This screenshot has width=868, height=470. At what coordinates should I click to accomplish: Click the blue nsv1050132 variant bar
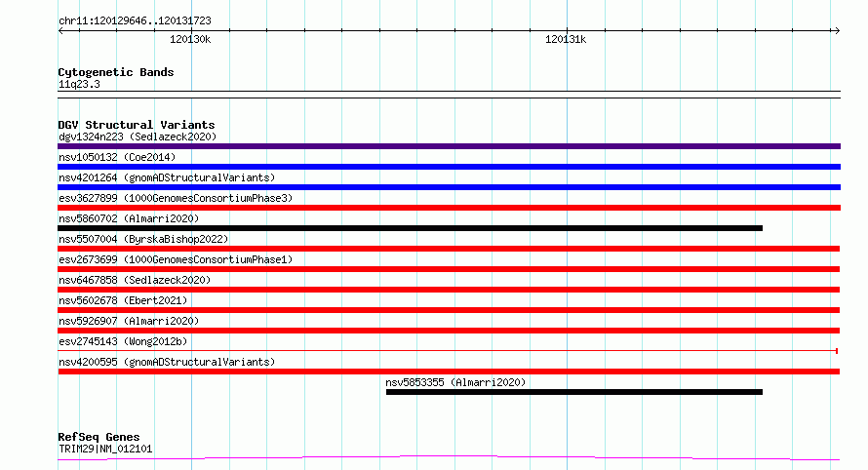(x=449, y=167)
